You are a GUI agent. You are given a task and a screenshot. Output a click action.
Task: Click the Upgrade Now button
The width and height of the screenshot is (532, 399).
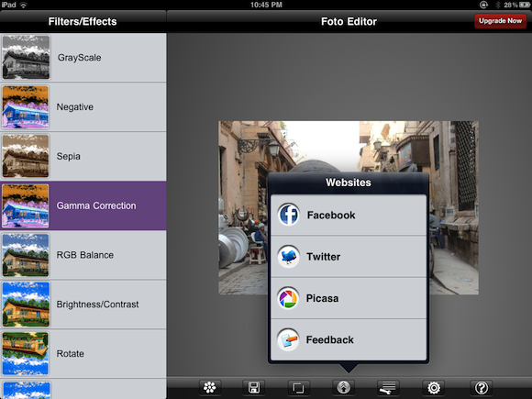500,21
